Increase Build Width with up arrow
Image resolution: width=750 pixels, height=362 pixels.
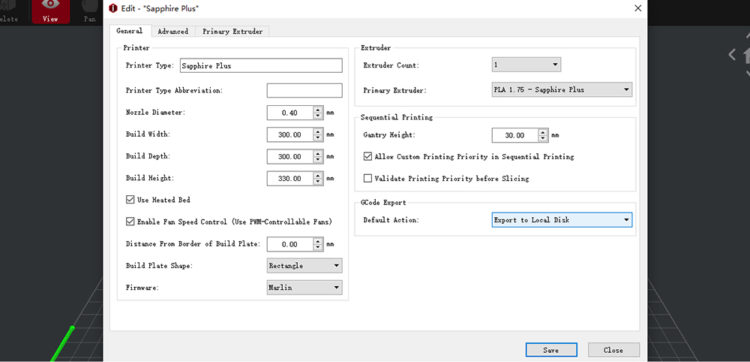[x=318, y=132]
